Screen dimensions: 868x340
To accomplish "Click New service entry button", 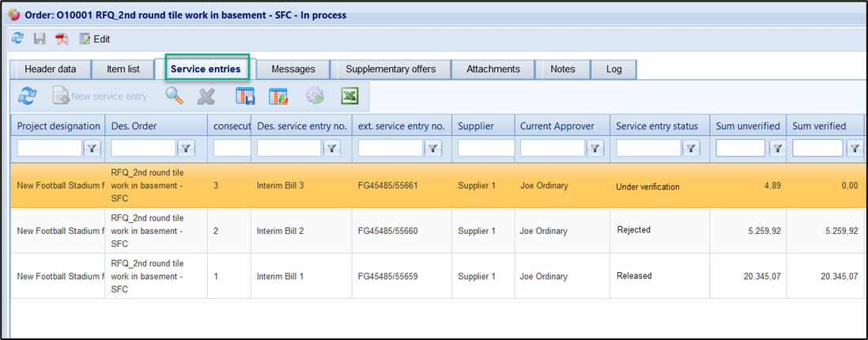I will 100,96.
